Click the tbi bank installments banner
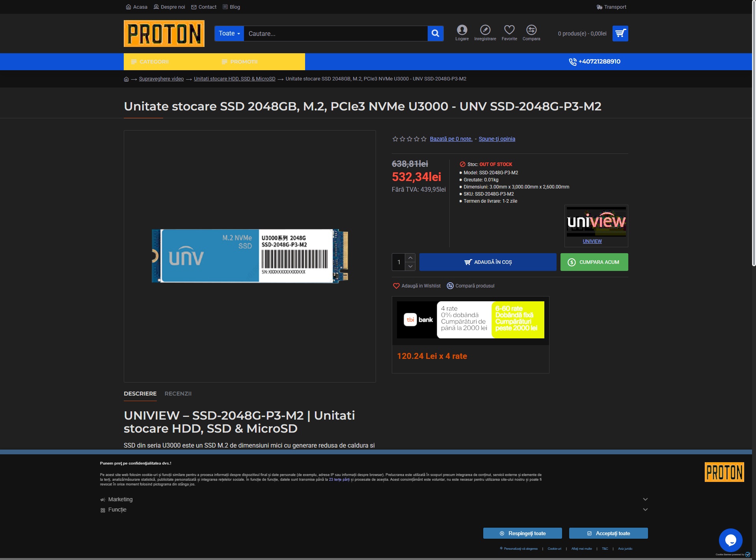756x560 pixels. click(471, 320)
